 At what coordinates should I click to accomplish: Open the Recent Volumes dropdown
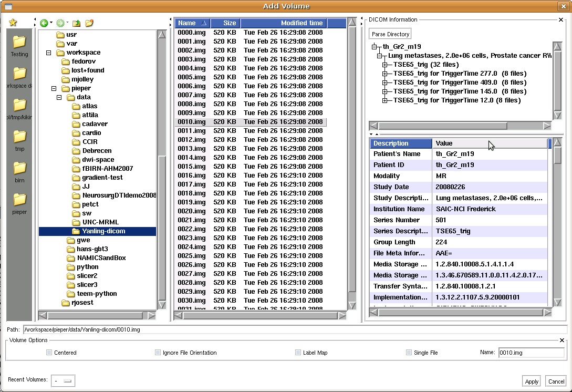click(x=63, y=380)
